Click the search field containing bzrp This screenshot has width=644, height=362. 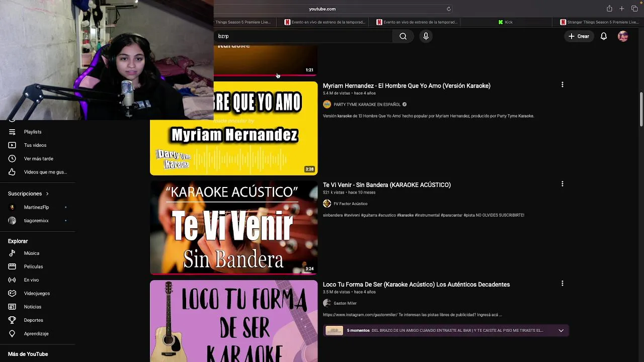pyautogui.click(x=303, y=36)
